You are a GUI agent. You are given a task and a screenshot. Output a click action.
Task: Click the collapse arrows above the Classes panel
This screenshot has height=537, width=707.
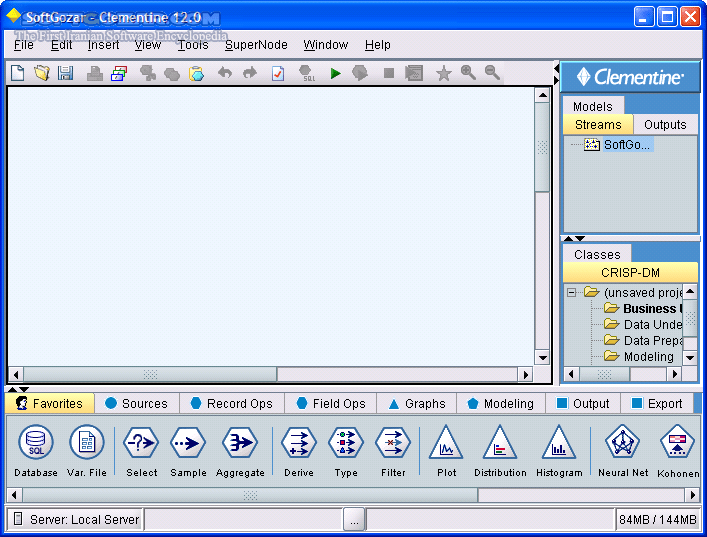coord(574,239)
